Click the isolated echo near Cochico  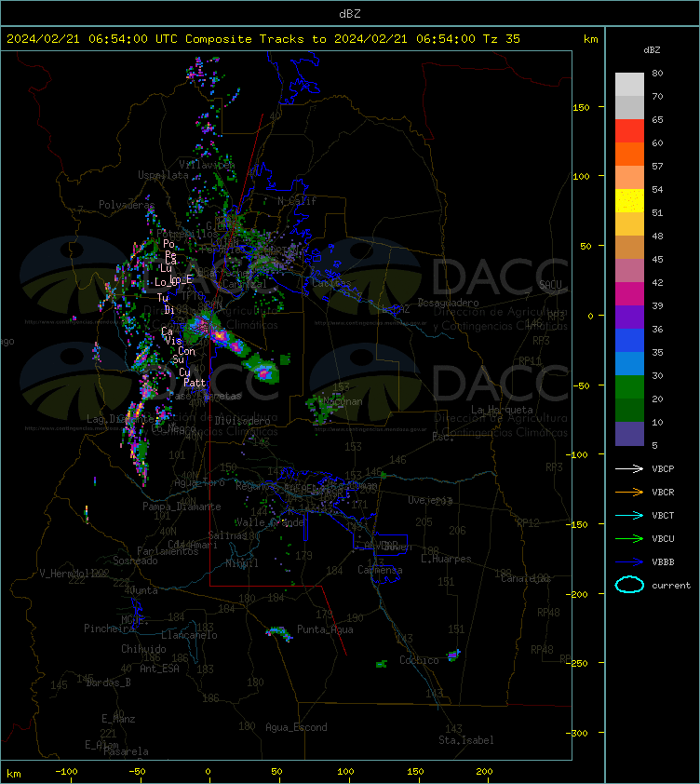(453, 655)
